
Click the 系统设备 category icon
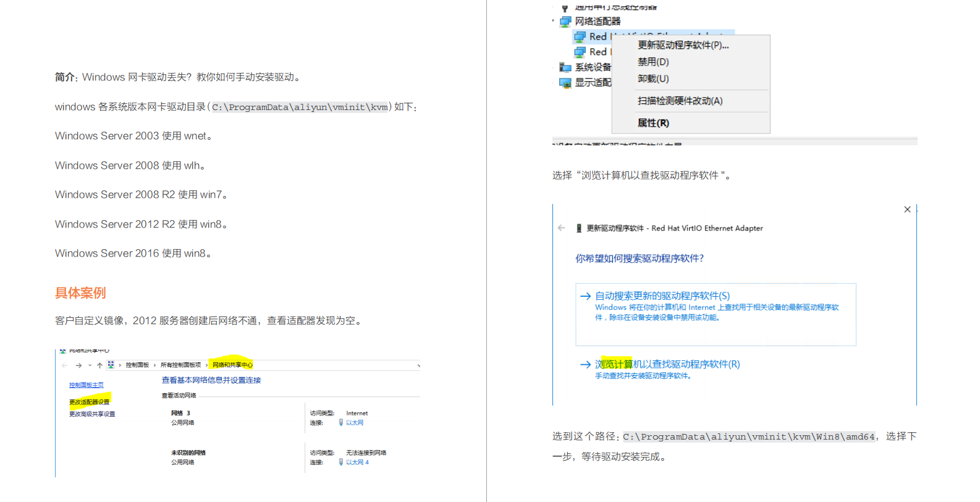565,67
